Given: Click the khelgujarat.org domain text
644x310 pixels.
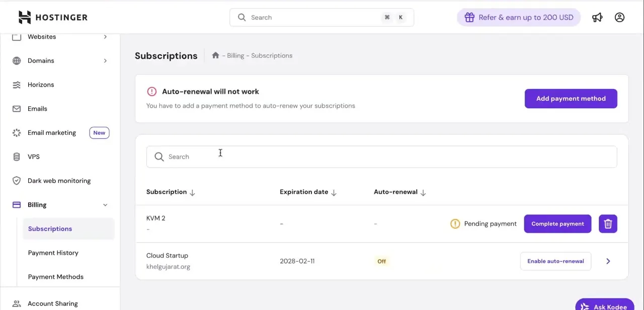Looking at the screenshot, I should point(168,267).
